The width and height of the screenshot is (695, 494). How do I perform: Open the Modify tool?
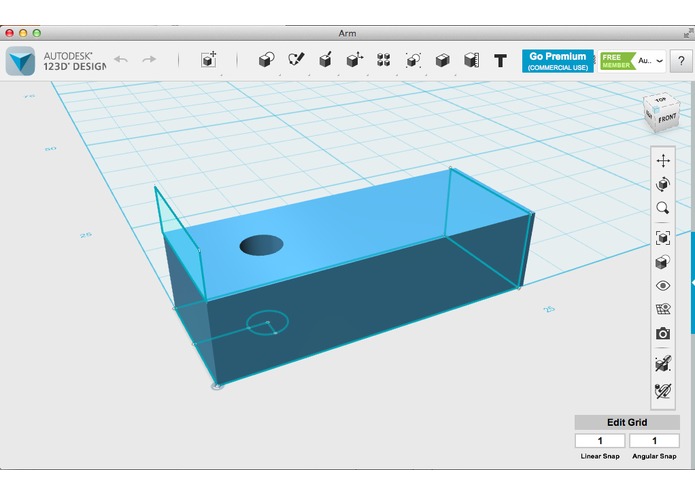point(355,59)
